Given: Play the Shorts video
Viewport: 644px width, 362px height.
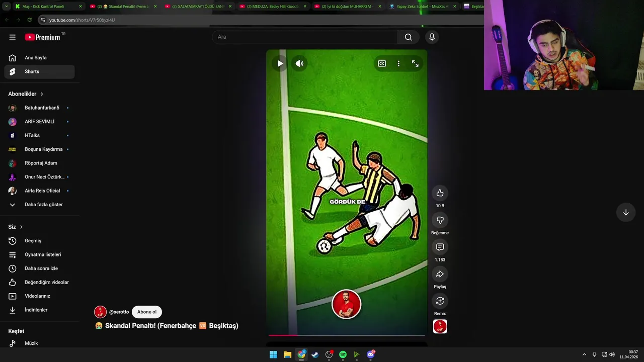Looking at the screenshot, I should pos(280,63).
